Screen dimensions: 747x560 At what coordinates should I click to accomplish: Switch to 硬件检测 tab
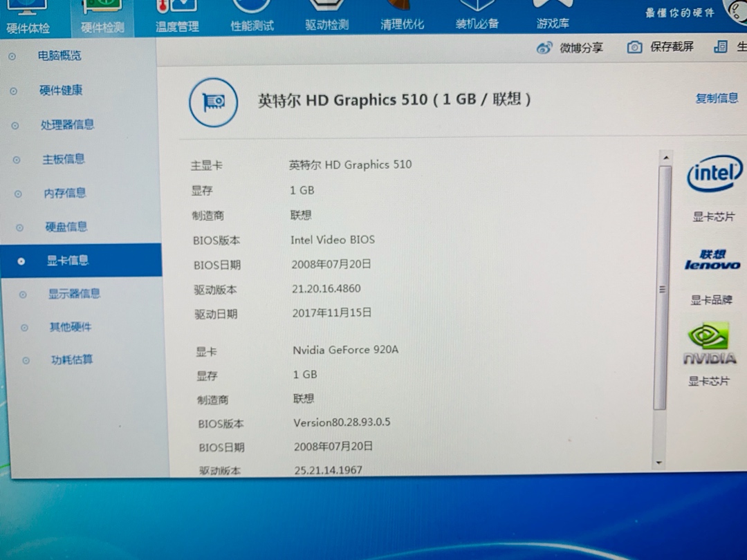[x=102, y=17]
